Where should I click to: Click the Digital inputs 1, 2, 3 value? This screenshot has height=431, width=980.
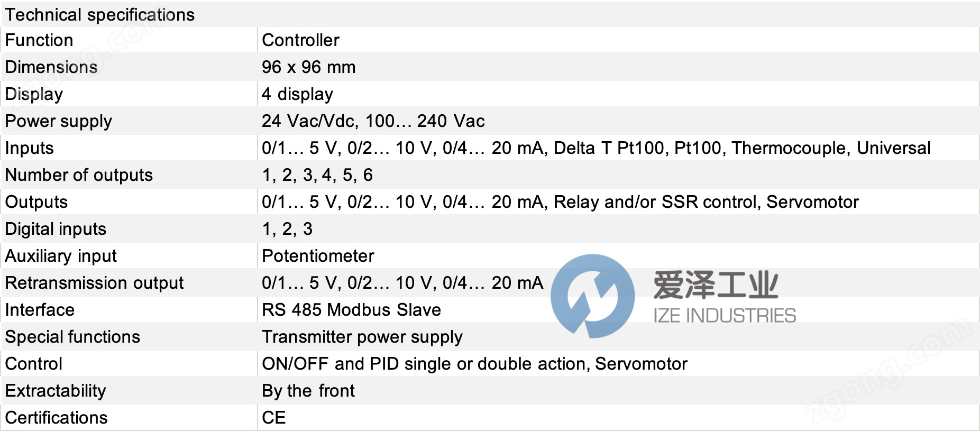287,229
